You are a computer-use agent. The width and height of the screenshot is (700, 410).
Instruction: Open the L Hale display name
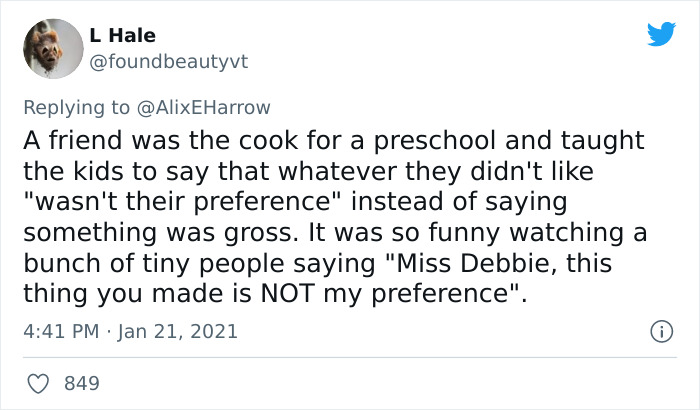pyautogui.click(x=123, y=36)
